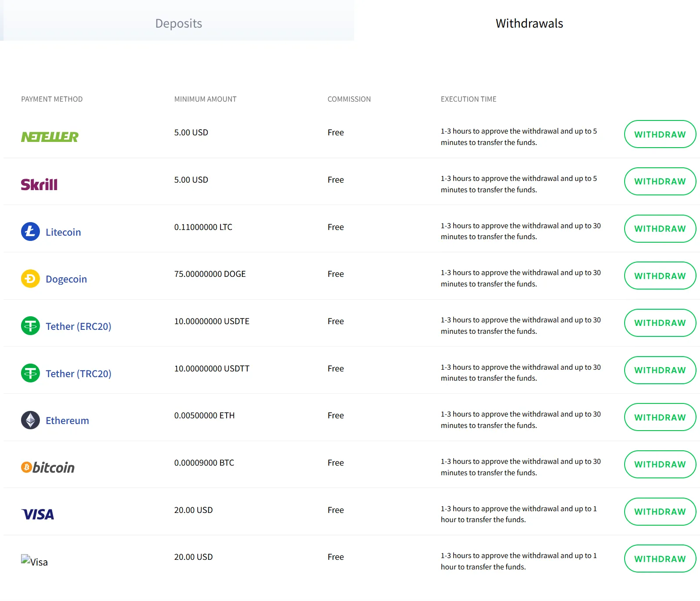Select the 10.00000000 USDTT amount
Viewport: 700px width, 601px height.
(212, 368)
